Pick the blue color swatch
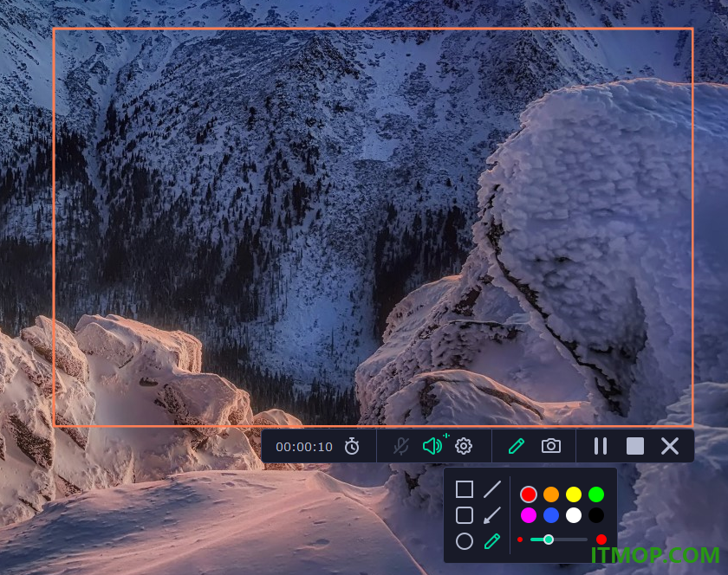 pos(551,515)
